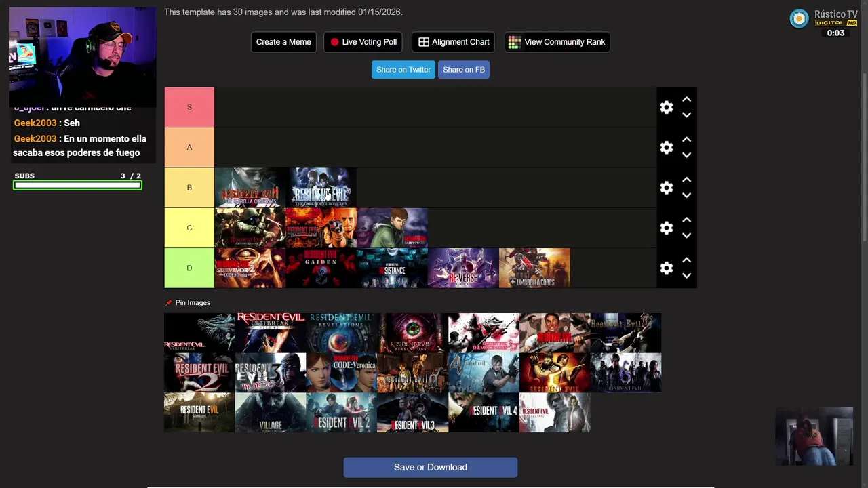Click the Share on FB button

(x=464, y=70)
